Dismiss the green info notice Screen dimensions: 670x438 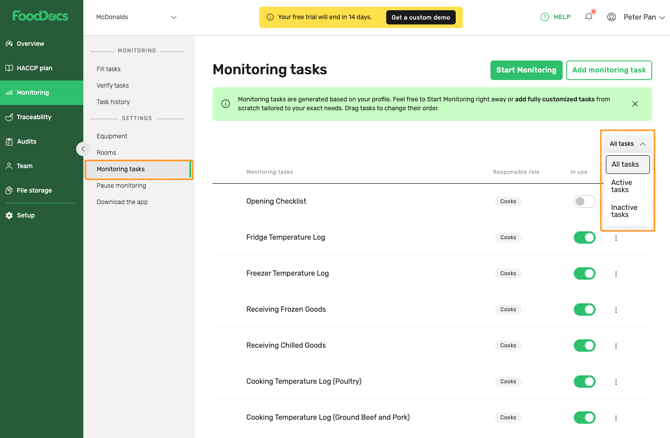[x=635, y=104]
